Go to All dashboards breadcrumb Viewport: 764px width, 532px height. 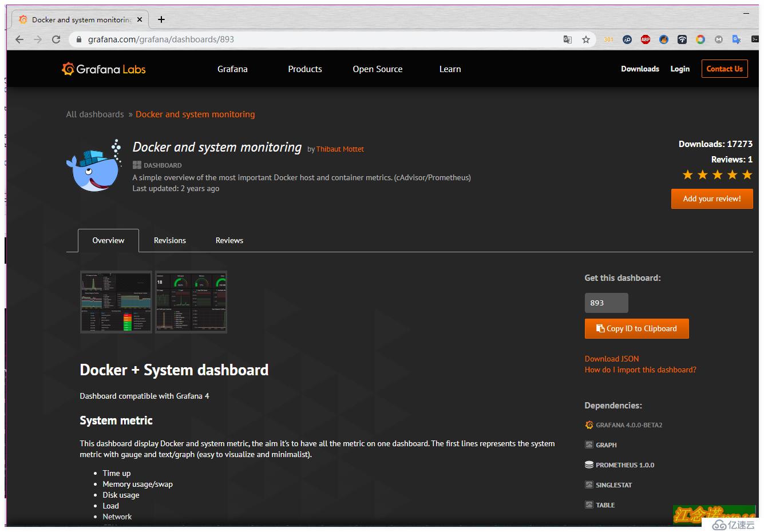[95, 114]
